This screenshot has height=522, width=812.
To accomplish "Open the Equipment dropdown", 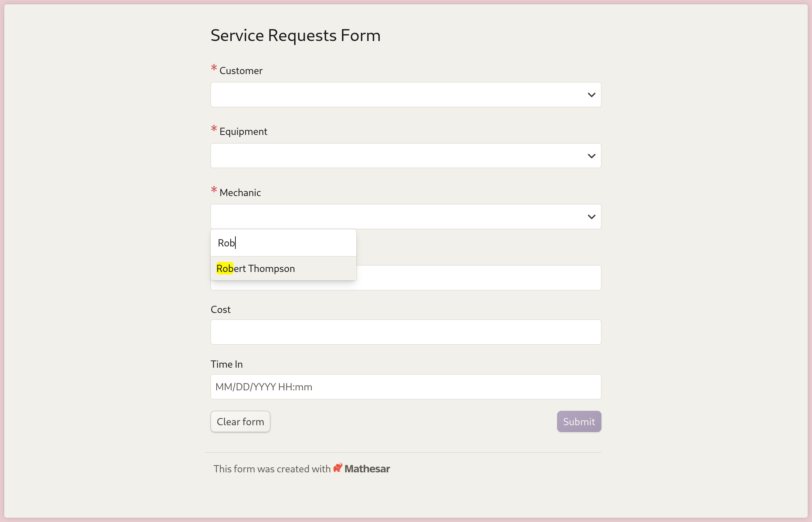I will [406, 155].
